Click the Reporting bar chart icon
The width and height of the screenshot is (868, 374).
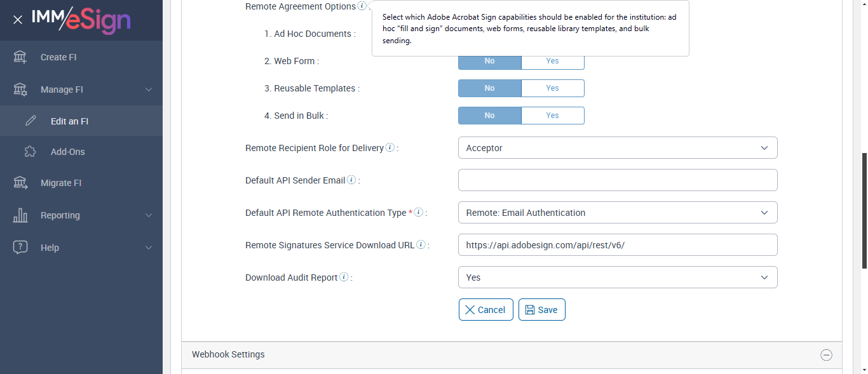point(20,215)
